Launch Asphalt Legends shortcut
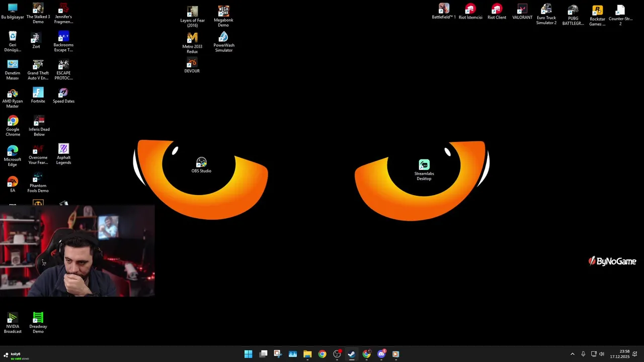644x362 pixels. [x=63, y=154]
